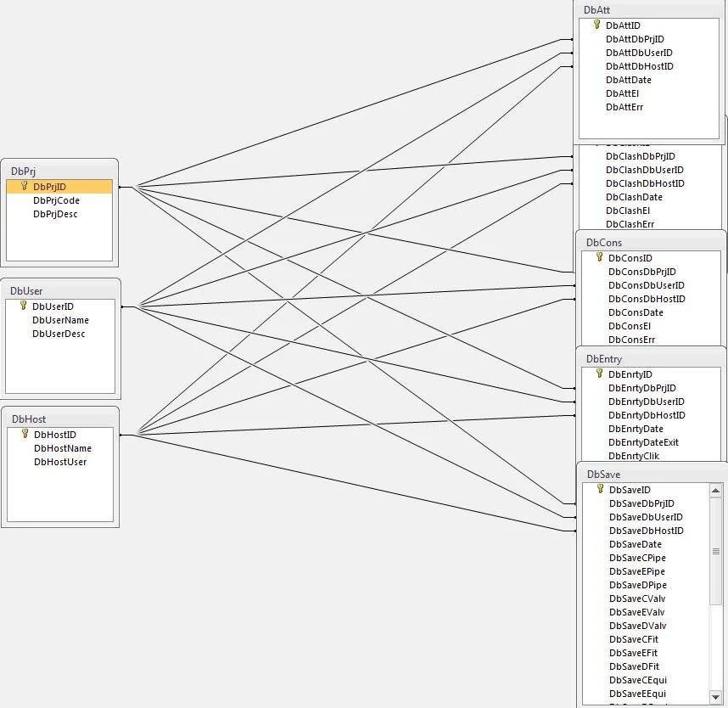Click the DbCons table title bar

coord(651,242)
